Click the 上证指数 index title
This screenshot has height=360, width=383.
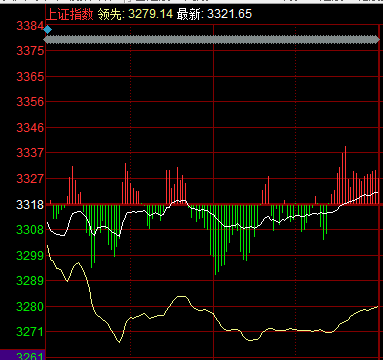tap(69, 14)
